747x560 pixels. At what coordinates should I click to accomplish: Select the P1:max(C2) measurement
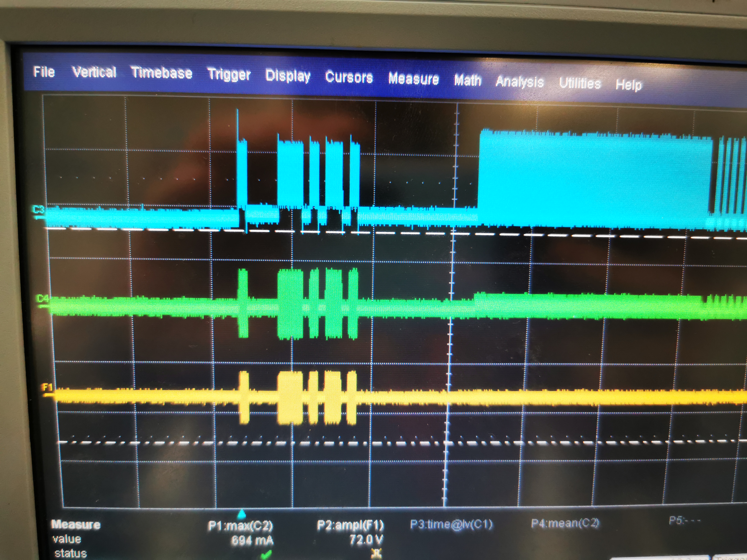click(x=240, y=526)
